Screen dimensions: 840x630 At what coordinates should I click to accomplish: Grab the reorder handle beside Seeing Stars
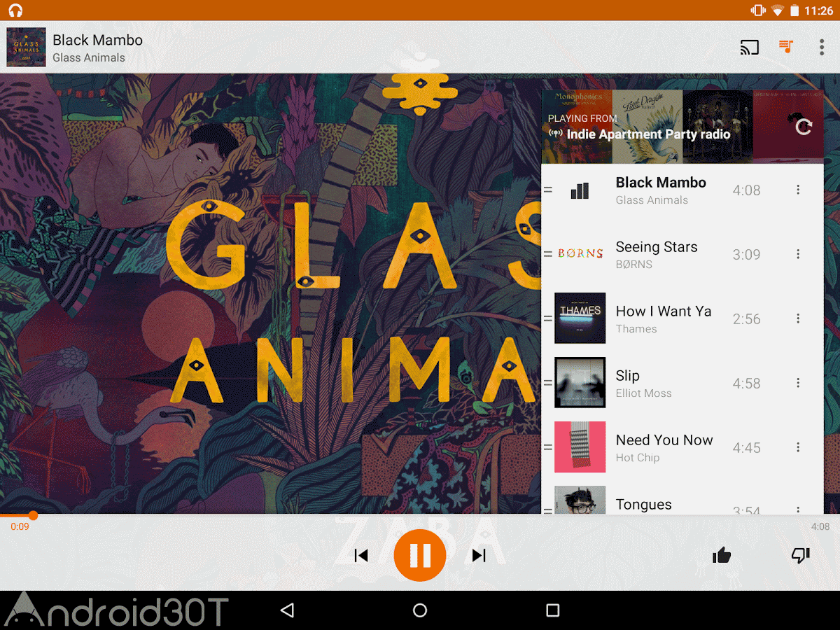(x=548, y=254)
